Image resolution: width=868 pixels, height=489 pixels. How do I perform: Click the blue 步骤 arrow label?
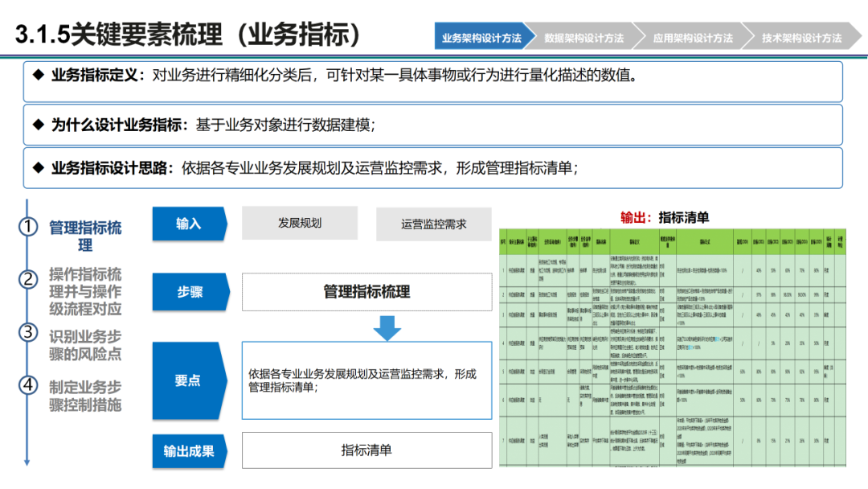tap(190, 292)
